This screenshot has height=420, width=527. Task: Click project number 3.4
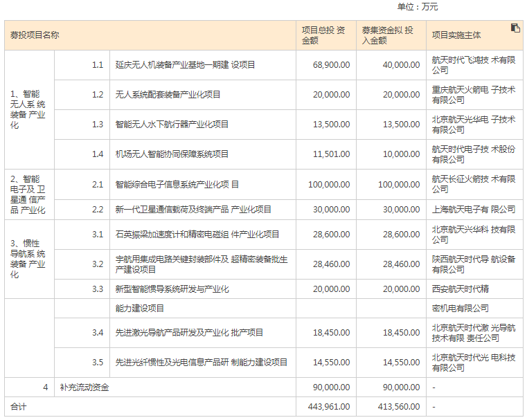(98, 333)
